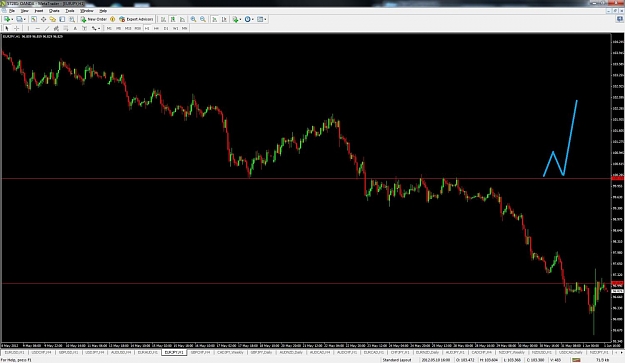Open the Charts menu
The height and width of the screenshot is (363, 625).
point(54,11)
